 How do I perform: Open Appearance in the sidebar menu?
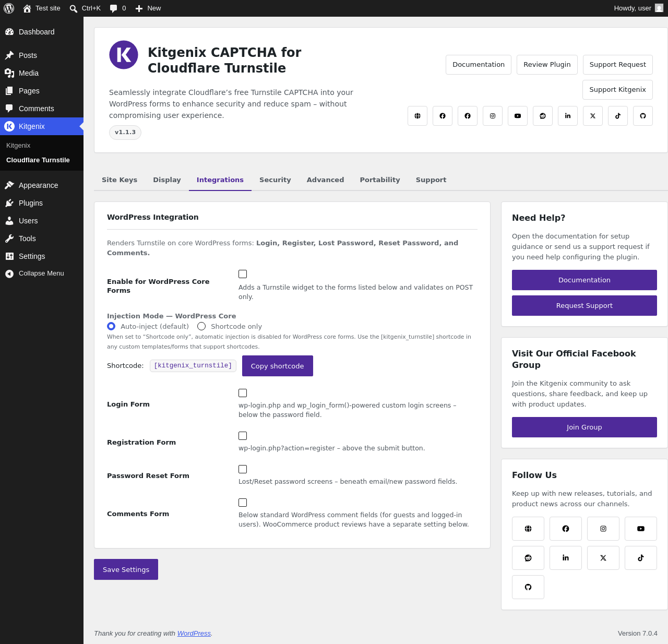click(42, 185)
